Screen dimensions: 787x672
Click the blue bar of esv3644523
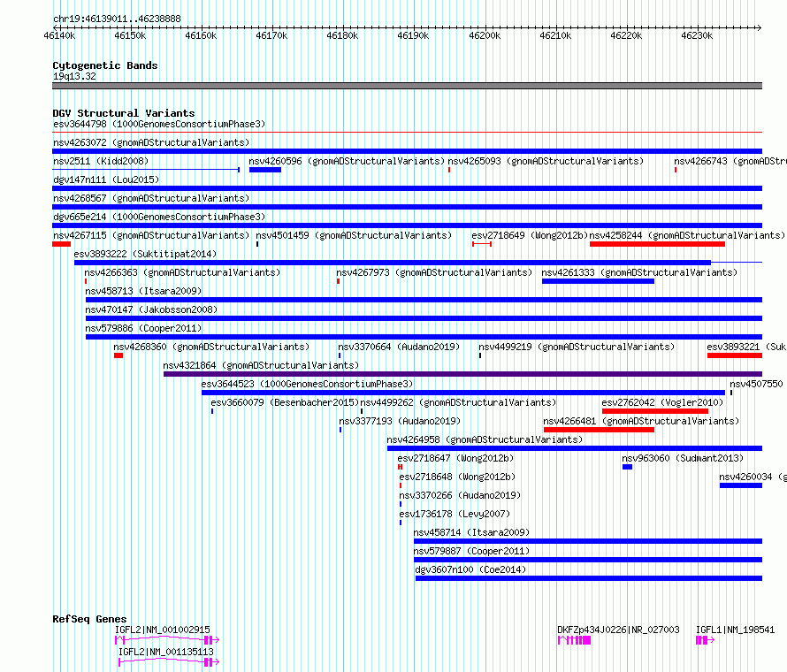463,393
